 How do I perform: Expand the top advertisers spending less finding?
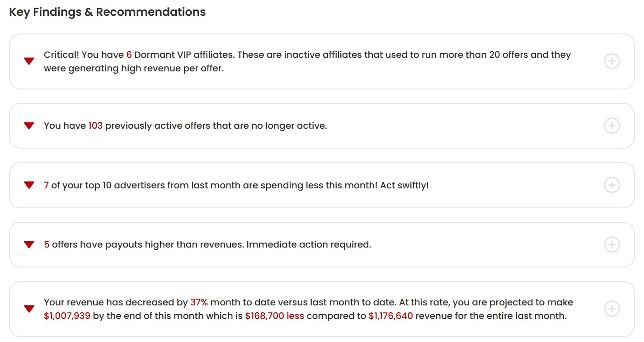[612, 185]
